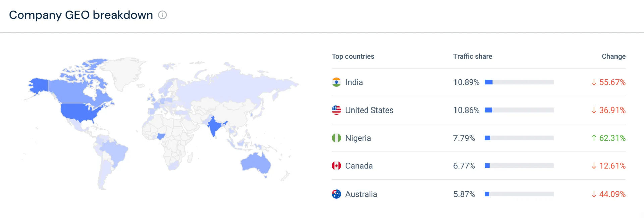Click the Australia flag icon
This screenshot has height=218, width=644.
click(336, 194)
